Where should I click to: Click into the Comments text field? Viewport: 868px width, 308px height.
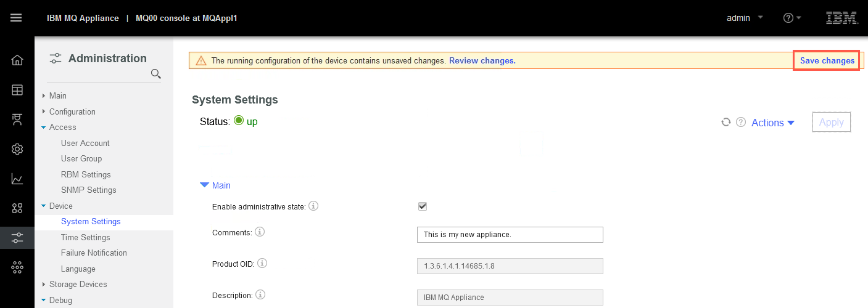510,235
